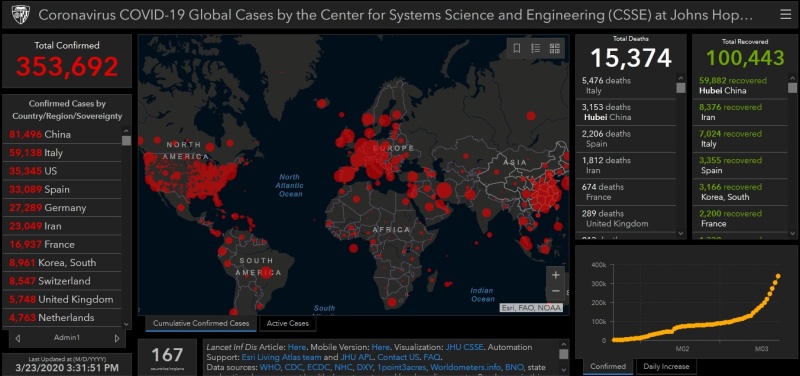This screenshot has width=800, height=376.
Task: Click the country list scrollbar down arrow
Action: (127, 323)
